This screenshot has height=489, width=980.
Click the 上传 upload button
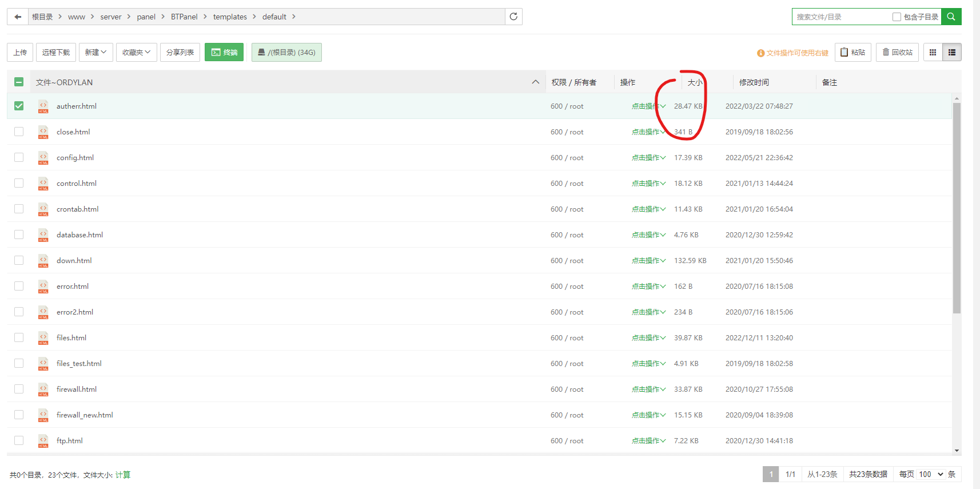20,52
